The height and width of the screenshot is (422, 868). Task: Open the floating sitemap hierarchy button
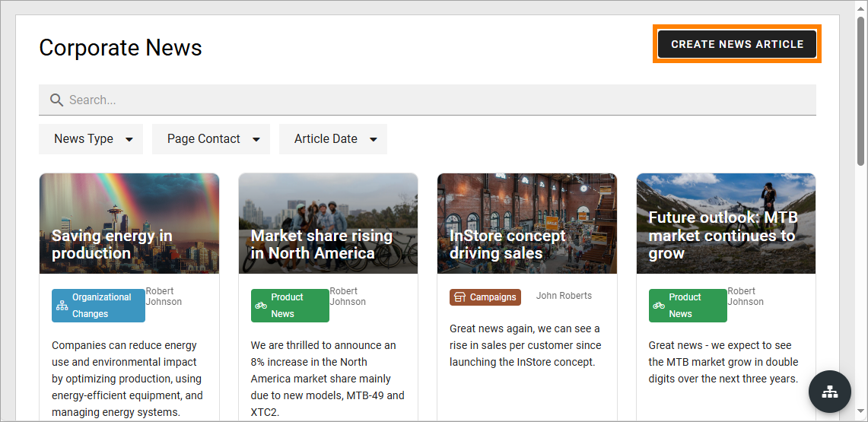point(829,392)
